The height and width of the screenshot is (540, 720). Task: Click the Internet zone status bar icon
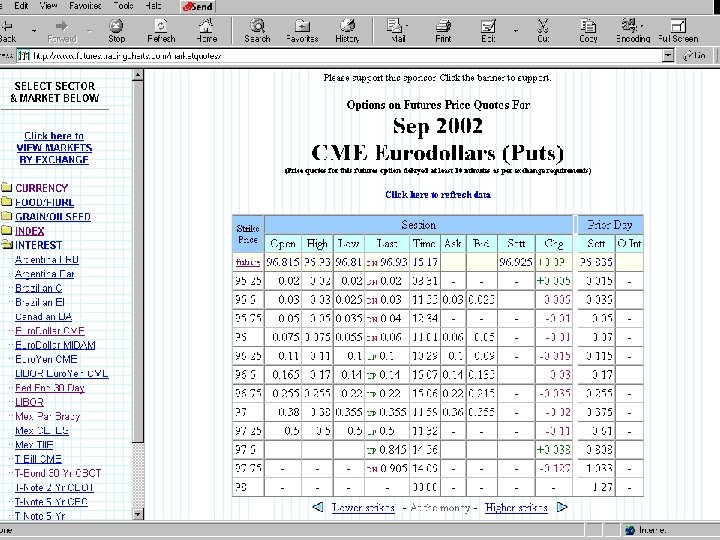click(630, 530)
